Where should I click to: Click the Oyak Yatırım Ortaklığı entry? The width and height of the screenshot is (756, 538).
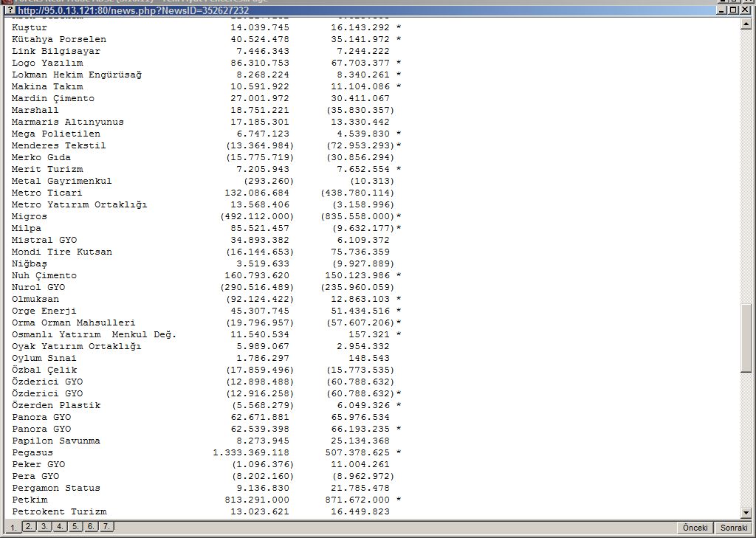pyautogui.click(x=77, y=346)
